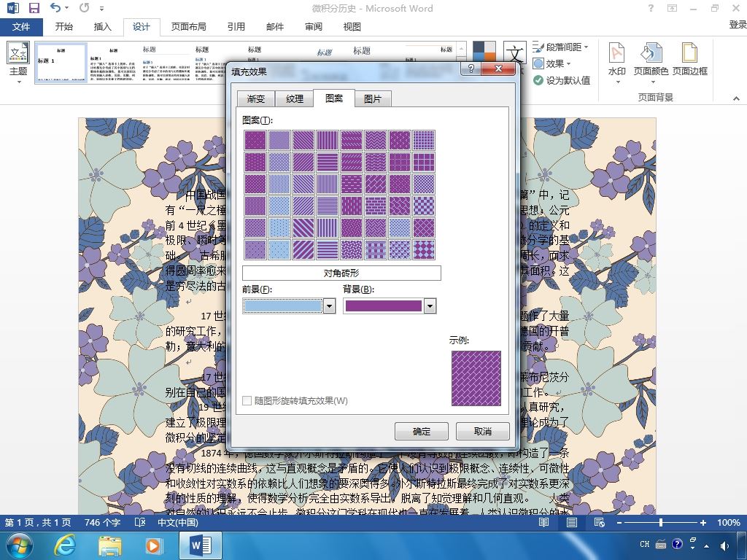Open File Explorer from the taskbar
Viewport: 747px width, 560px height.
pos(109,545)
